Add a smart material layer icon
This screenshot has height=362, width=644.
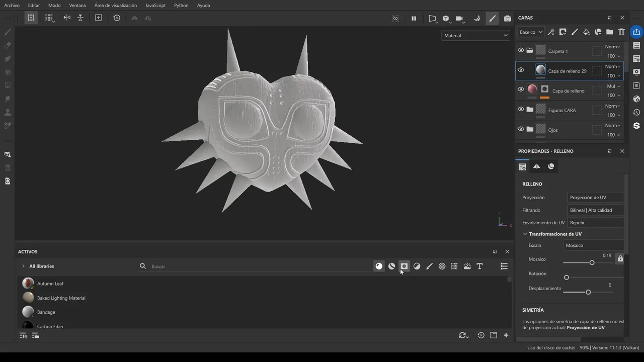(598, 32)
